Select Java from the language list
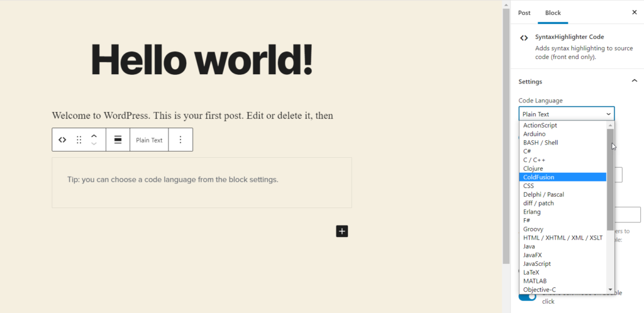Viewport: 644px width, 313px height. pos(563,246)
